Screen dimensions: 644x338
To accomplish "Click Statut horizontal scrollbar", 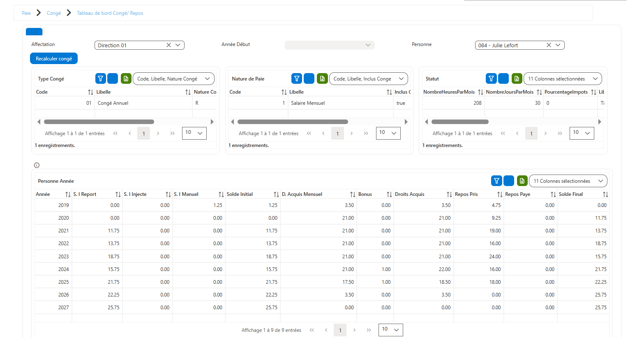I will 460,122.
